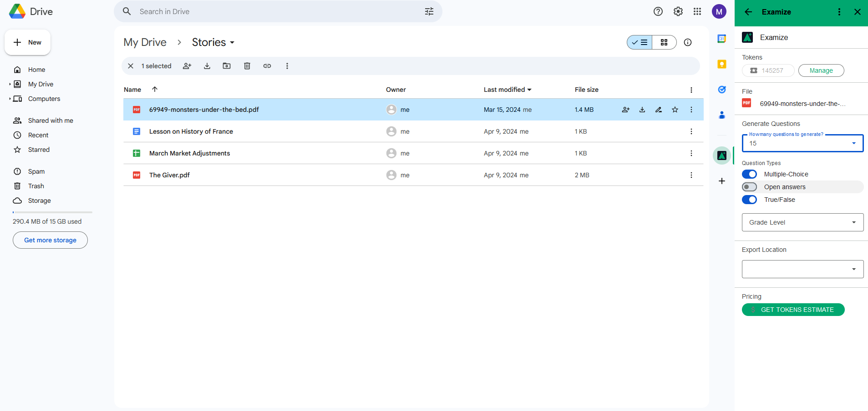
Task: Click the Manage tokens button
Action: coord(821,70)
